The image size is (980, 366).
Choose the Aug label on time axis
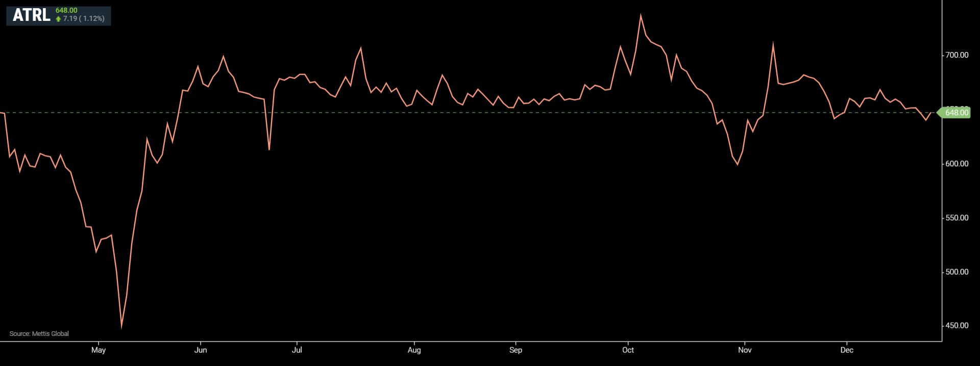click(414, 350)
